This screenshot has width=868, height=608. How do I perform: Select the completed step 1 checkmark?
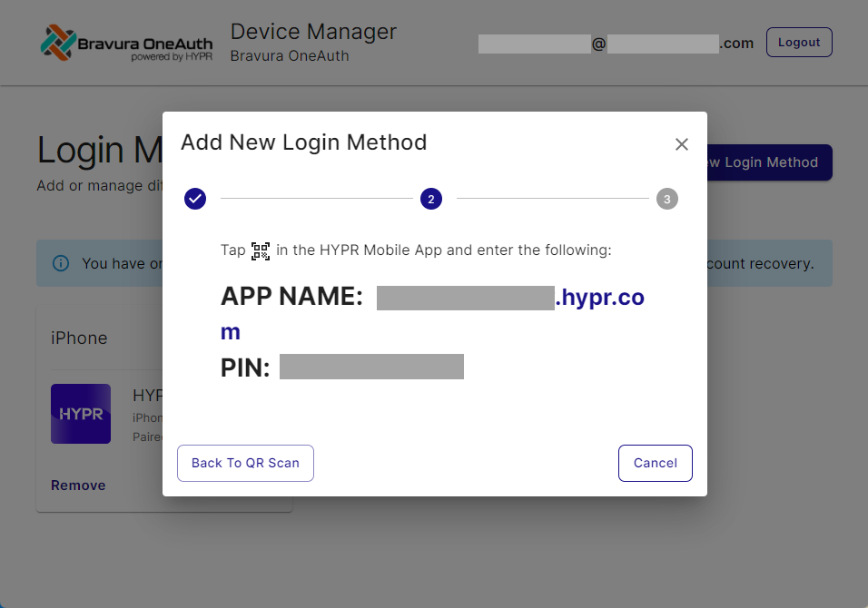194,199
